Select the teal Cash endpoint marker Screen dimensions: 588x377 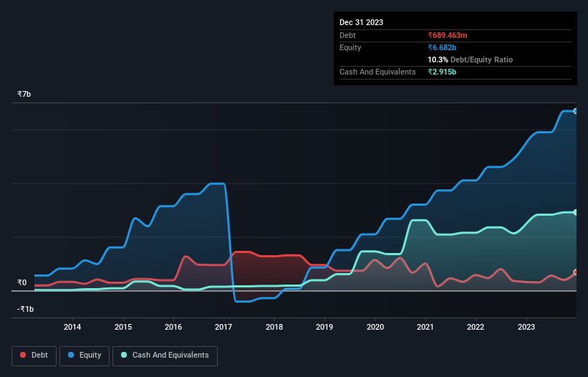[x=576, y=212]
